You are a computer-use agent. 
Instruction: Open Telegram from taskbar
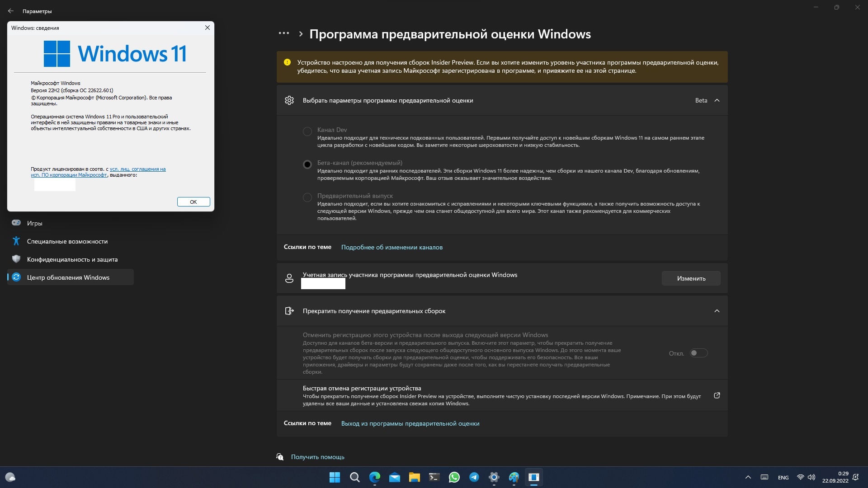click(474, 477)
